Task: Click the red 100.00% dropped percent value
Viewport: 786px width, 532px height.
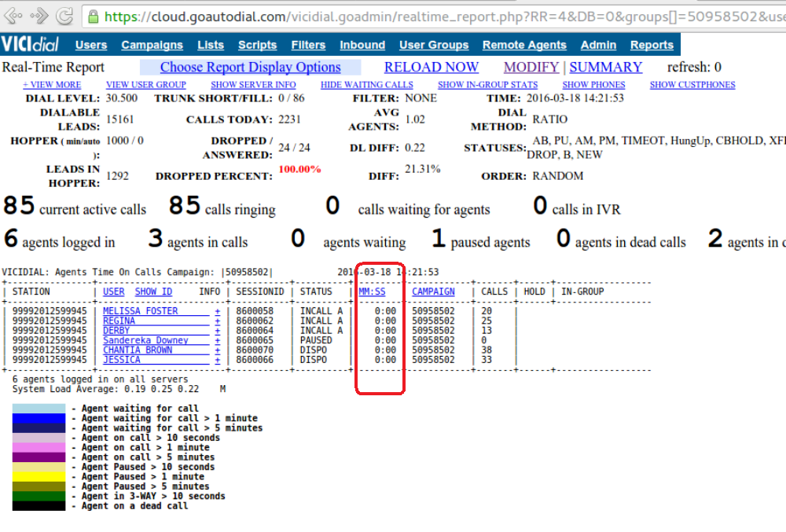Action: coord(299,169)
